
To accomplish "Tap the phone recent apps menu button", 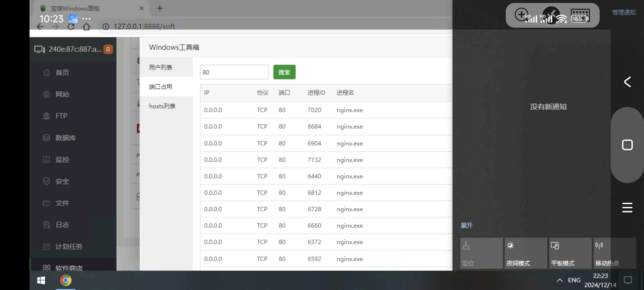I will pyautogui.click(x=627, y=208).
